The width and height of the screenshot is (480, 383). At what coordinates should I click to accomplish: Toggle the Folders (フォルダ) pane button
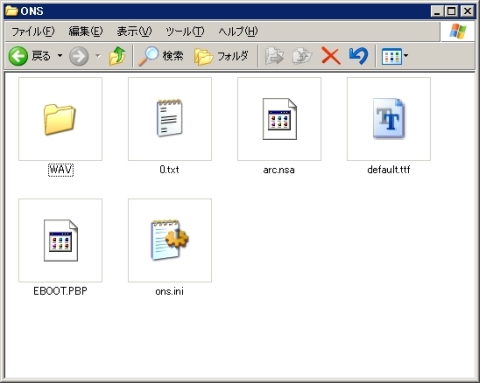(221, 56)
